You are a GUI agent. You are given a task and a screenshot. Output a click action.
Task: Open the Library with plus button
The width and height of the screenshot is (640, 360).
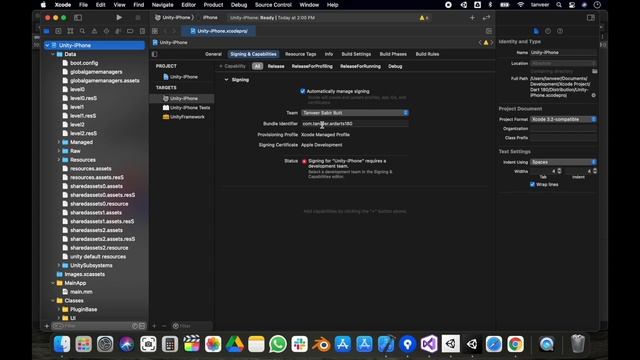[x=472, y=18]
